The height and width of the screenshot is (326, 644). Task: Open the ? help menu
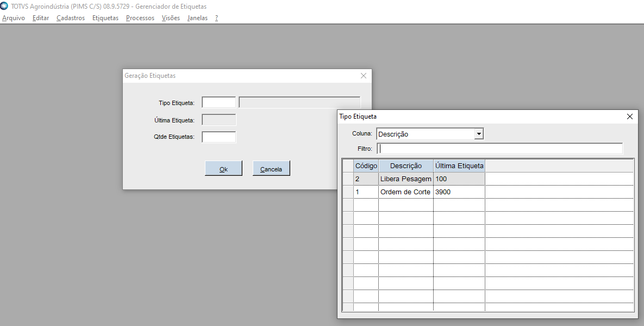216,18
